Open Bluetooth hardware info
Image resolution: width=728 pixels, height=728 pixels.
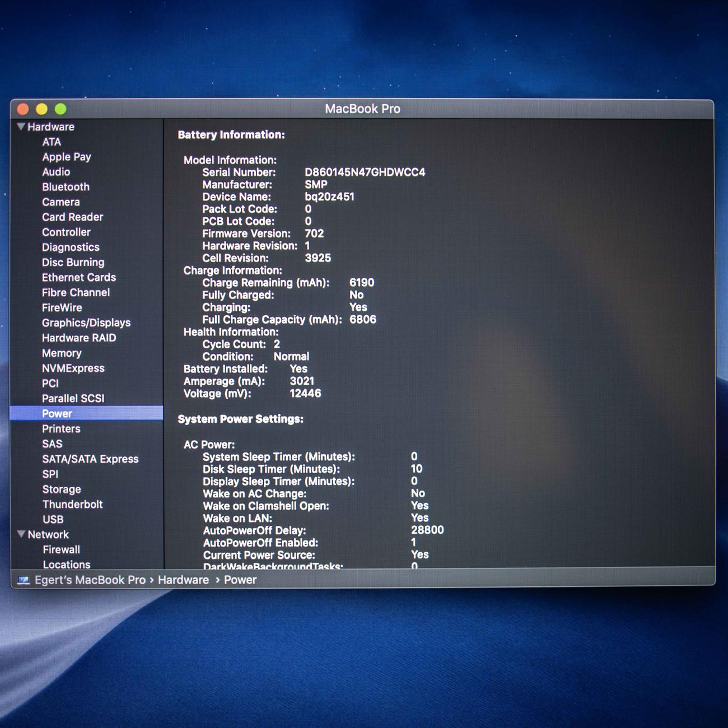click(x=66, y=187)
